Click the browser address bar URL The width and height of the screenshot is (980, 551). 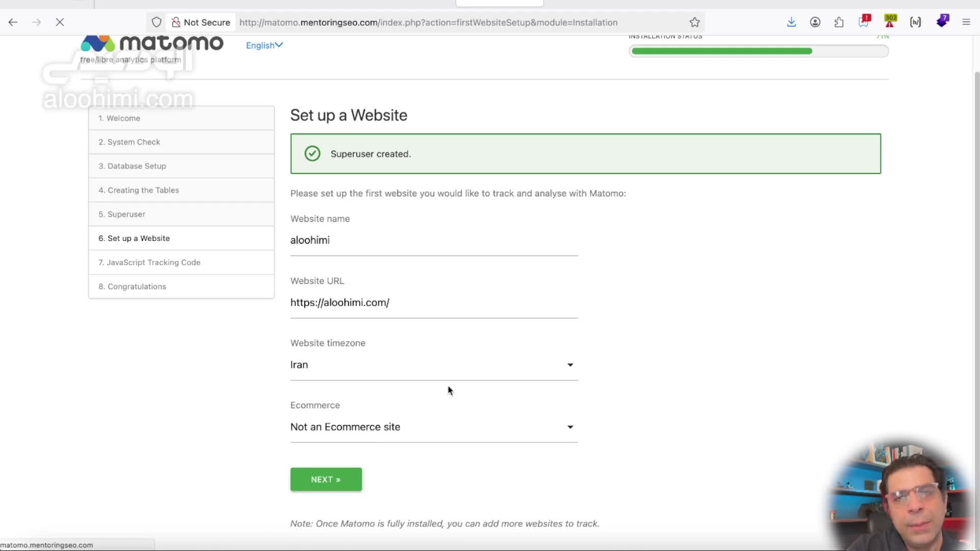point(428,22)
